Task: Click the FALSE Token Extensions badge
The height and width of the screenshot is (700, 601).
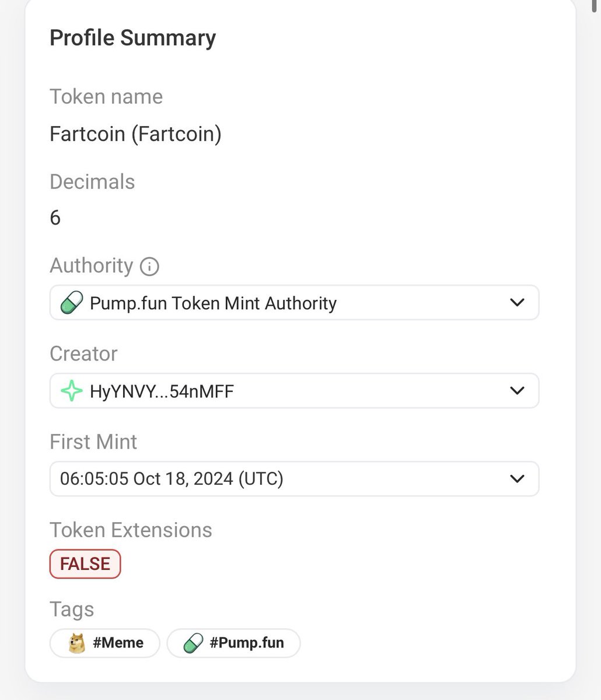Action: tap(85, 564)
